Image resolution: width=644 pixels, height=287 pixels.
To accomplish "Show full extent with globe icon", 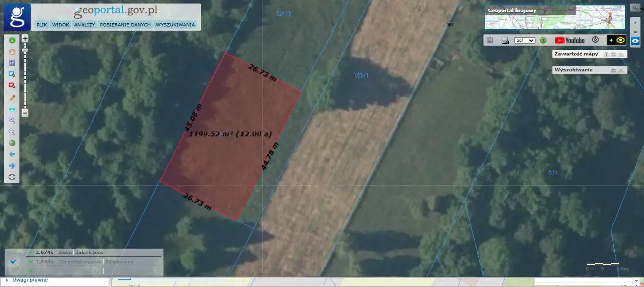I will tap(12, 143).
